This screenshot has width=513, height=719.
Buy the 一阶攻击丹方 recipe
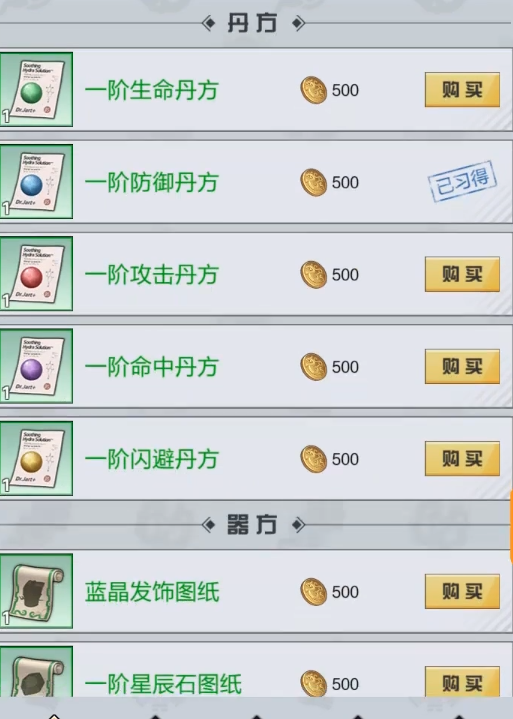pyautogui.click(x=462, y=274)
